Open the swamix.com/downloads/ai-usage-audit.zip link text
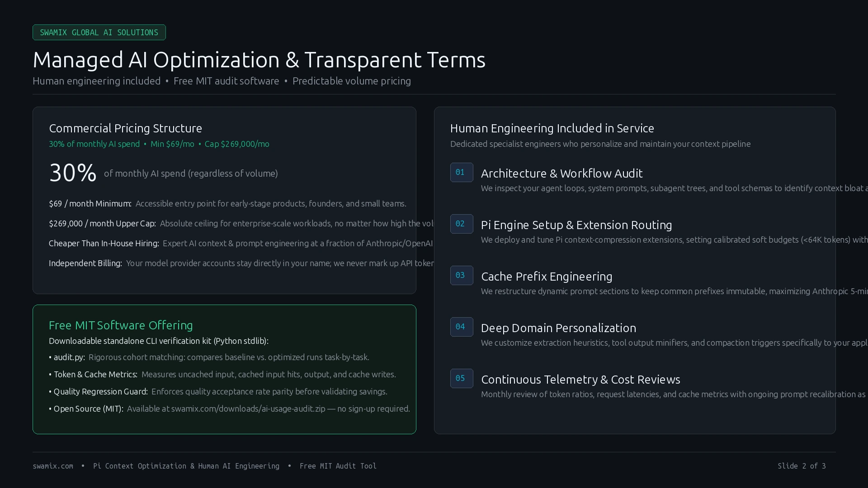868x488 pixels. (x=248, y=409)
